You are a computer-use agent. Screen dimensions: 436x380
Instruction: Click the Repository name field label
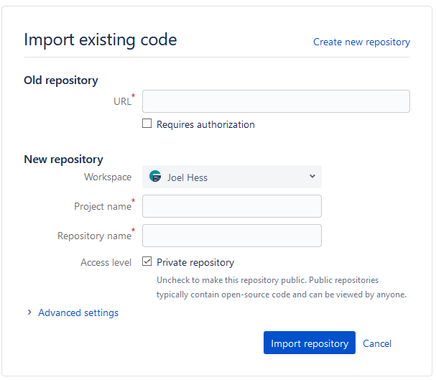tap(94, 236)
